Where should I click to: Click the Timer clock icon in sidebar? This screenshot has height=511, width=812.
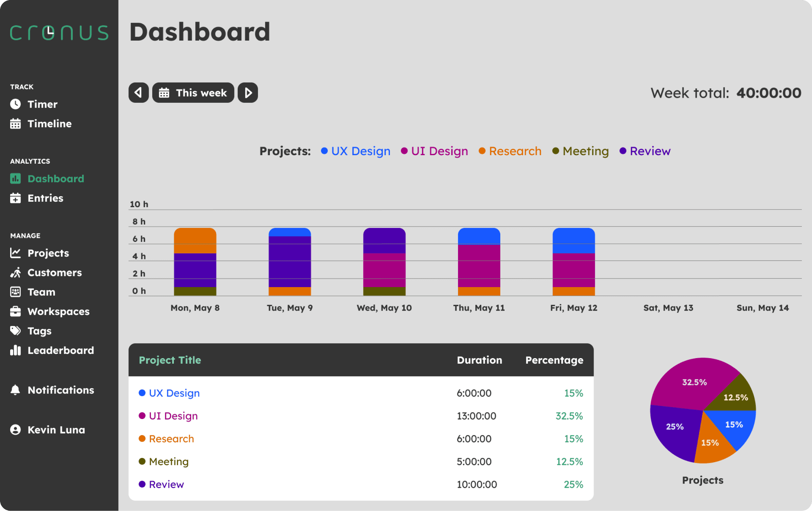point(15,104)
